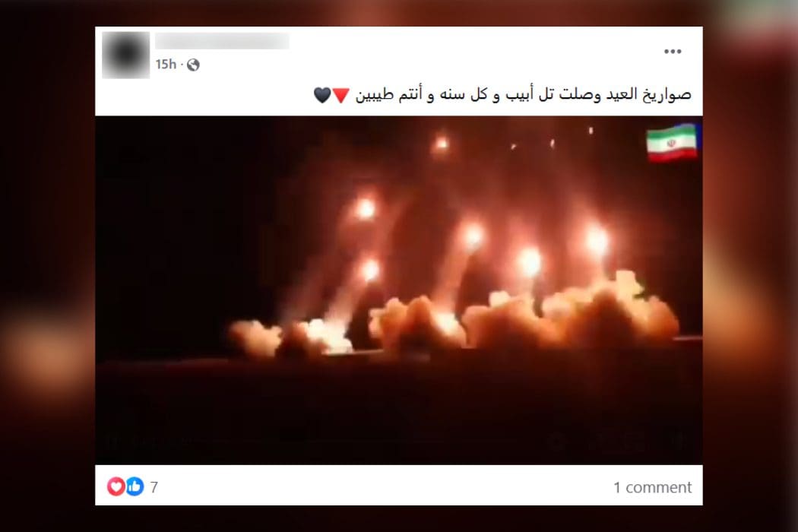
Task: Click the blurred profile picture
Action: pyautogui.click(x=125, y=55)
